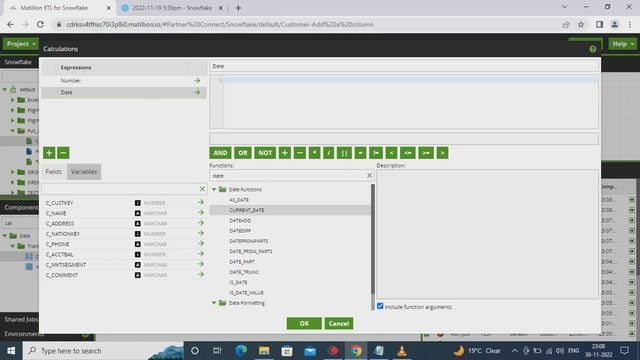Open the Project dropdown menu

tap(21, 44)
